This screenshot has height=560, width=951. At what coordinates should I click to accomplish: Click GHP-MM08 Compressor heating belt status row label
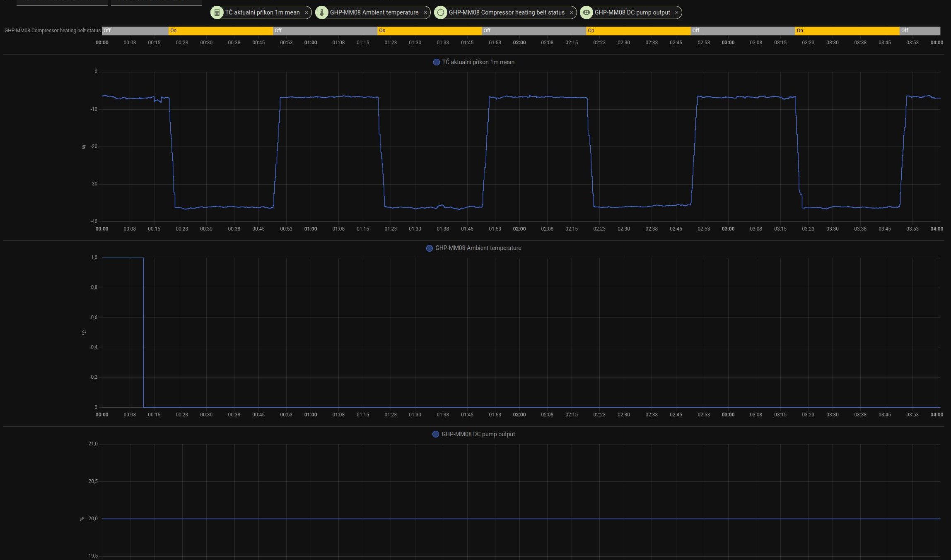(52, 31)
